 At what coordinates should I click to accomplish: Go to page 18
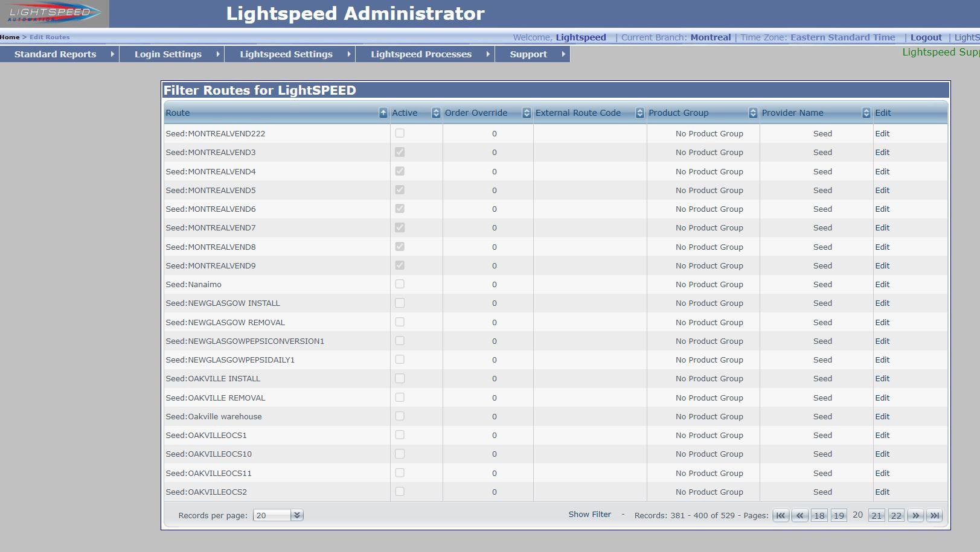(x=819, y=515)
